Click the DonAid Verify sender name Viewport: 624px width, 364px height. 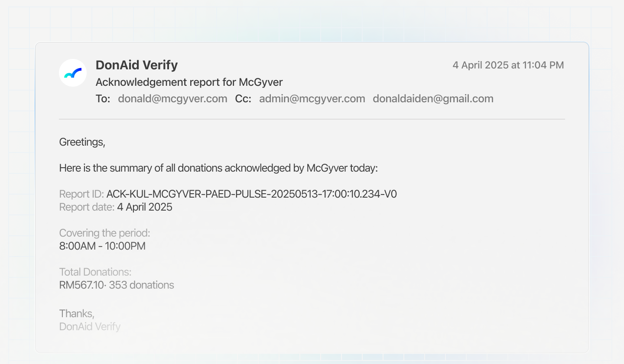click(x=136, y=65)
